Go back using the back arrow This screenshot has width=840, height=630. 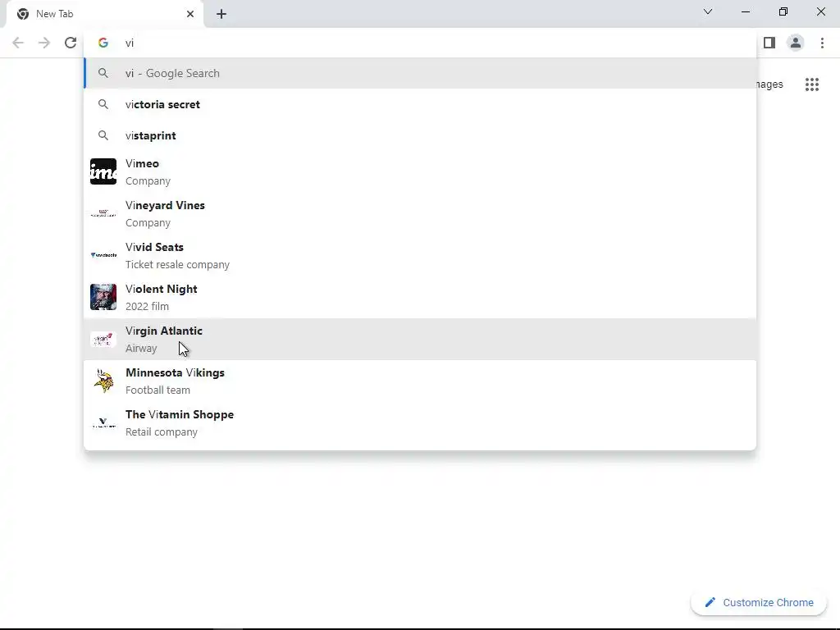(18, 43)
